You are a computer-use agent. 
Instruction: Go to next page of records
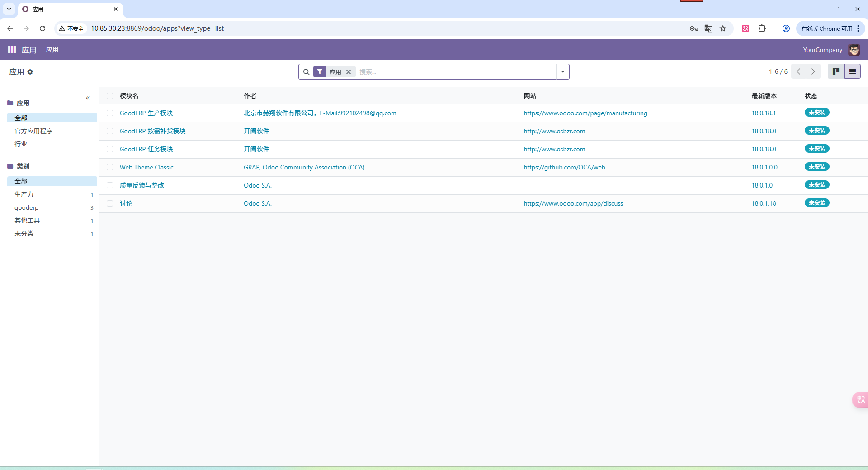(813, 71)
